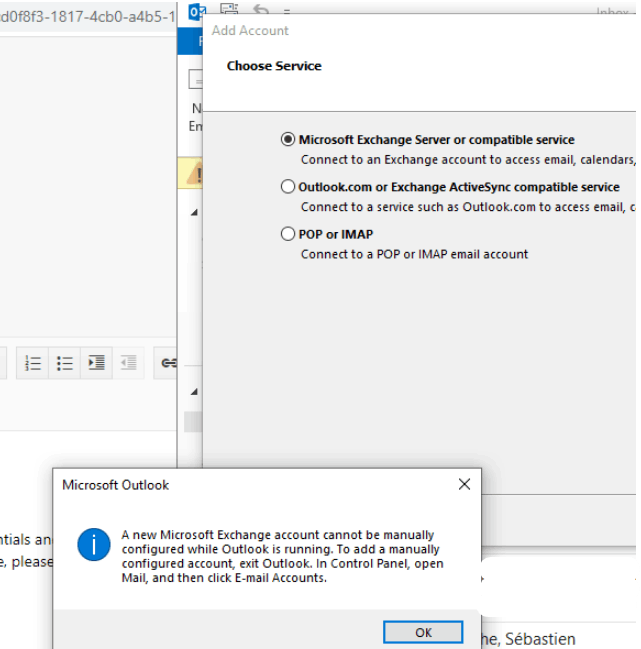
Task: Click the insert link icon in editor
Action: (168, 363)
